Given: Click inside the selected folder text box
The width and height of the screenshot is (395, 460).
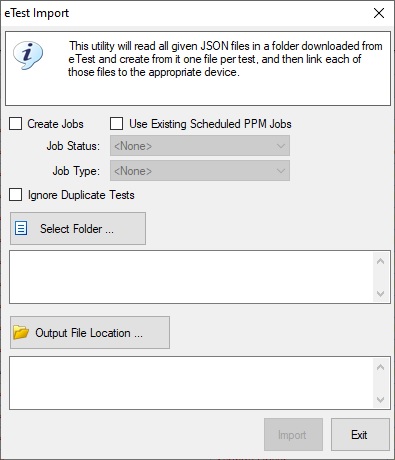Looking at the screenshot, I should click(x=191, y=277).
